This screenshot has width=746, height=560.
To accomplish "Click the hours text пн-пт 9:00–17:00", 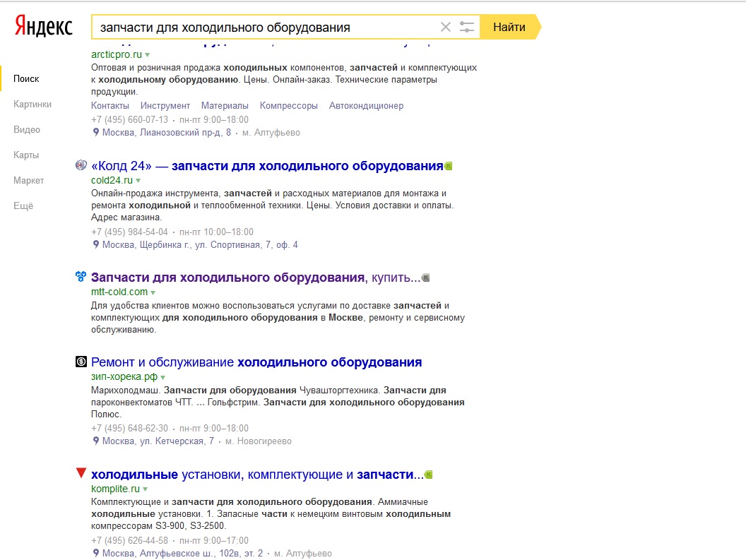I will 213,540.
